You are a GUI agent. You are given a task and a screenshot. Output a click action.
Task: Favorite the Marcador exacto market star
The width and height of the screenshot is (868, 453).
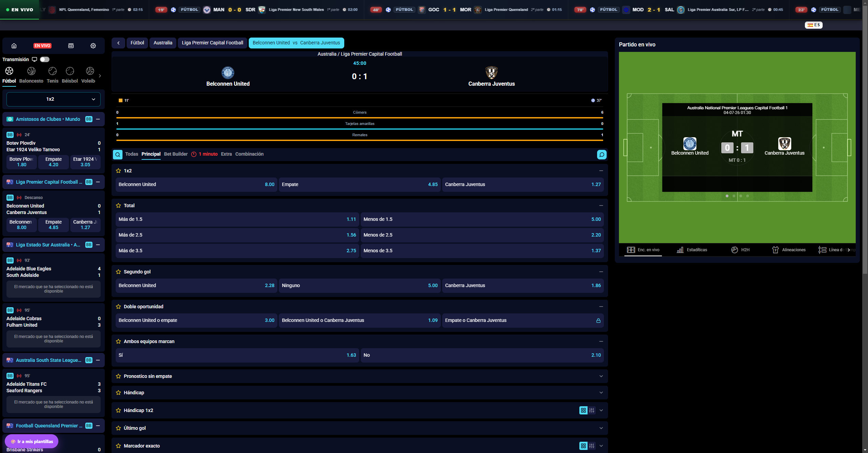click(x=118, y=446)
